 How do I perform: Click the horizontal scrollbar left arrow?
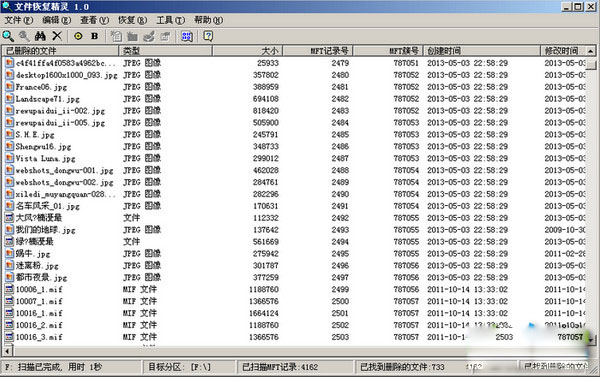tap(7, 350)
